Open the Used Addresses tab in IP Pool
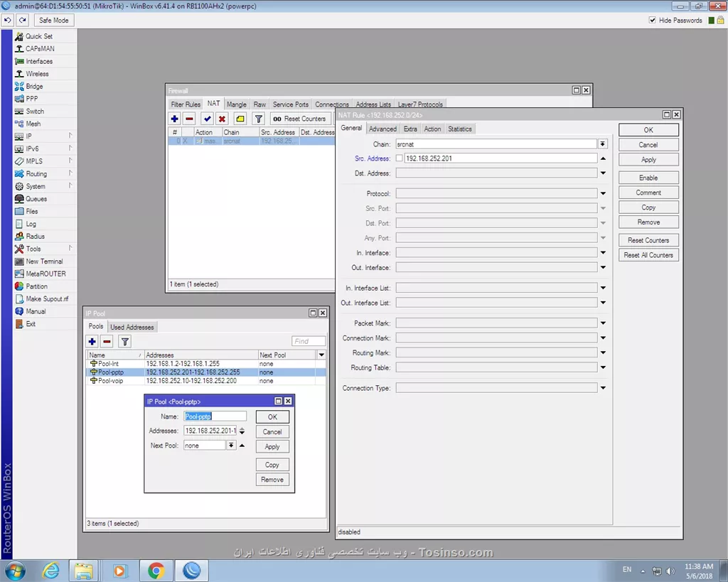Screen dimensions: 728x582 coord(132,327)
